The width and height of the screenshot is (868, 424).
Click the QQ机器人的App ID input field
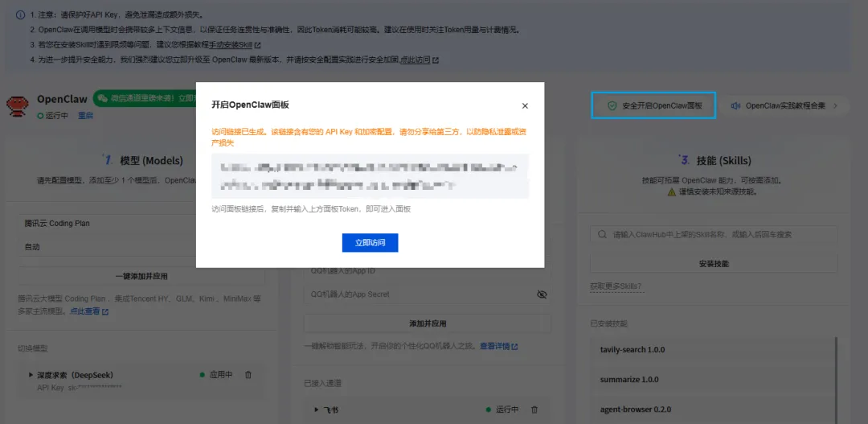[428, 271]
